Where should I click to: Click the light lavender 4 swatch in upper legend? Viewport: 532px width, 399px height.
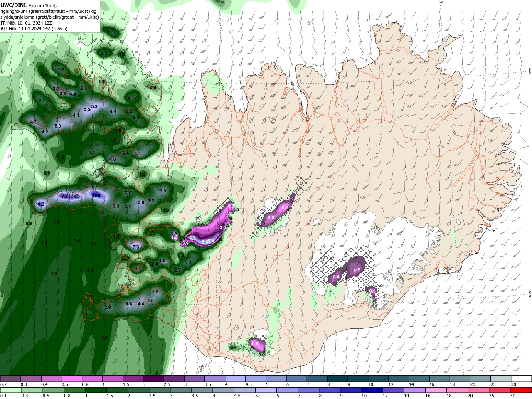[235, 379]
